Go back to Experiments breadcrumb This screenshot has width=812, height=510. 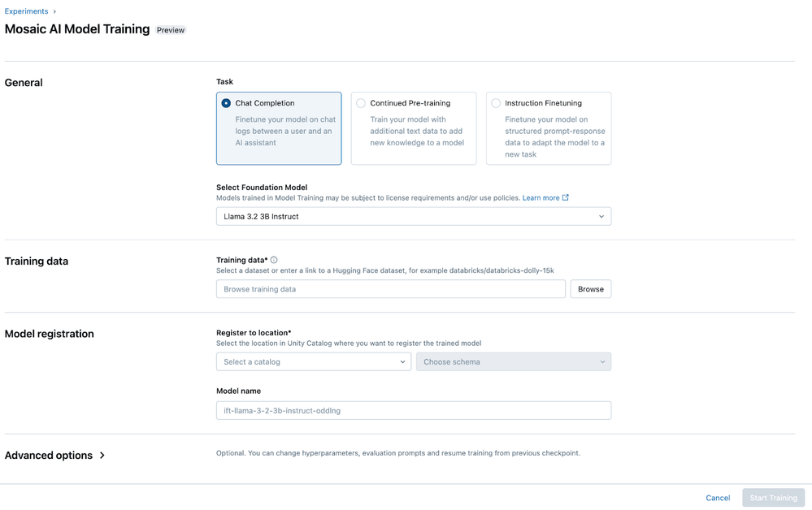coord(26,11)
